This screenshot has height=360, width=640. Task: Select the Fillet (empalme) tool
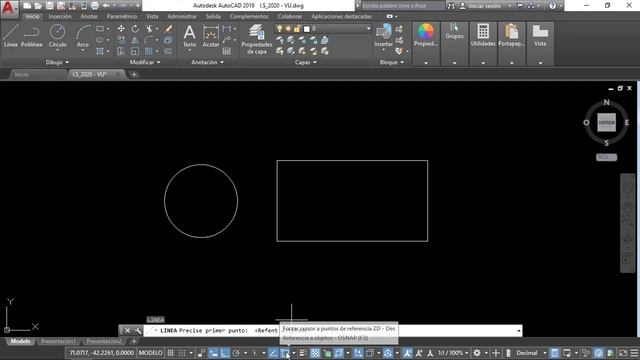click(149, 40)
